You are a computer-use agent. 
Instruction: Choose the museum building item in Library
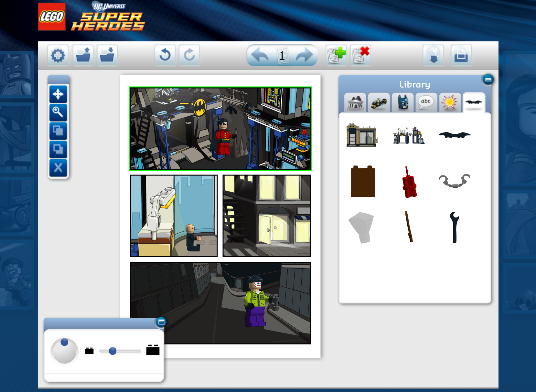[x=362, y=135]
